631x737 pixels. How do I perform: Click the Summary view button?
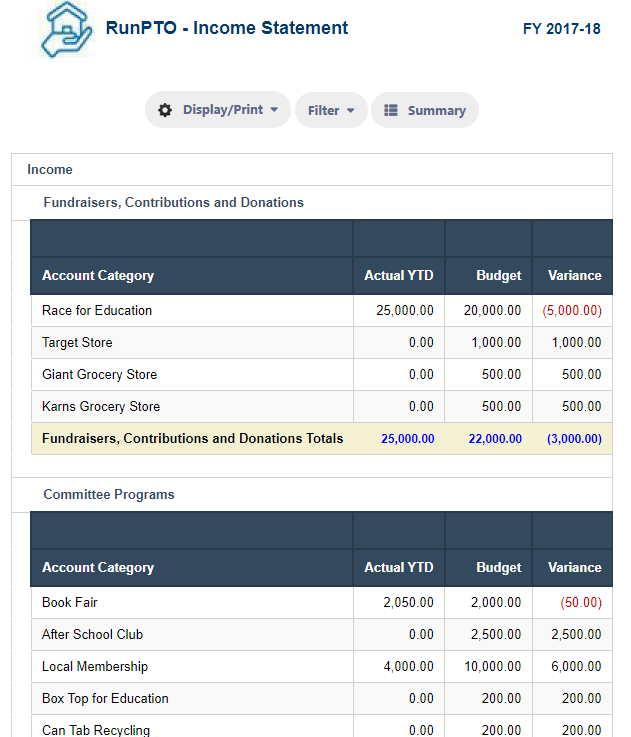(x=425, y=110)
